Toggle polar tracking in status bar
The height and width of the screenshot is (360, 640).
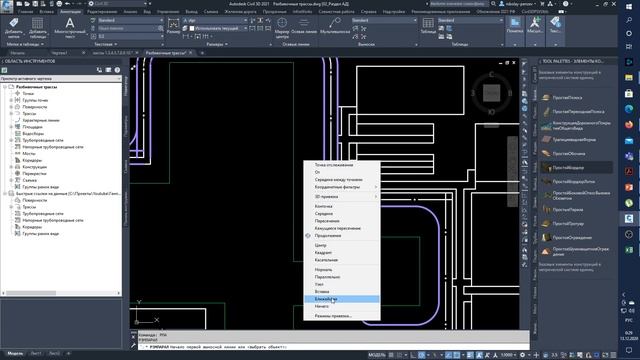tap(422, 355)
